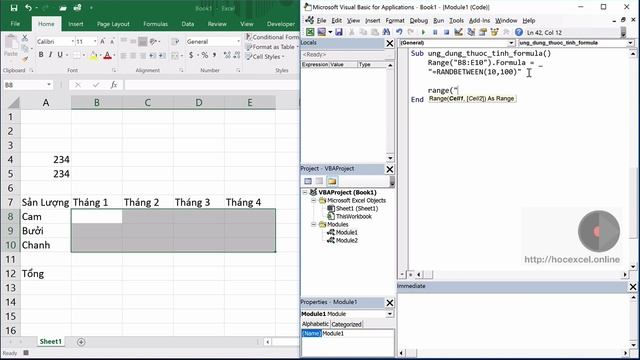Close the Locals window pane
Image resolution: width=640 pixels, height=360 pixels.
click(390, 43)
